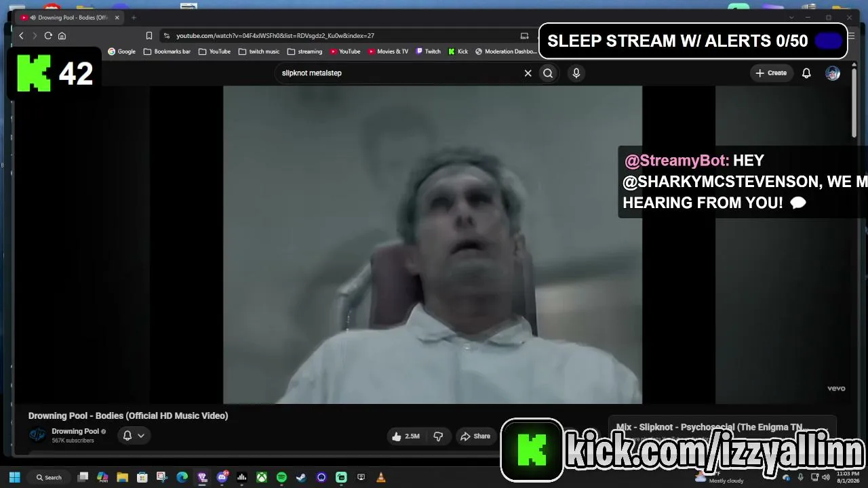Click the YouTube Create button
868x488 pixels.
click(x=772, y=73)
